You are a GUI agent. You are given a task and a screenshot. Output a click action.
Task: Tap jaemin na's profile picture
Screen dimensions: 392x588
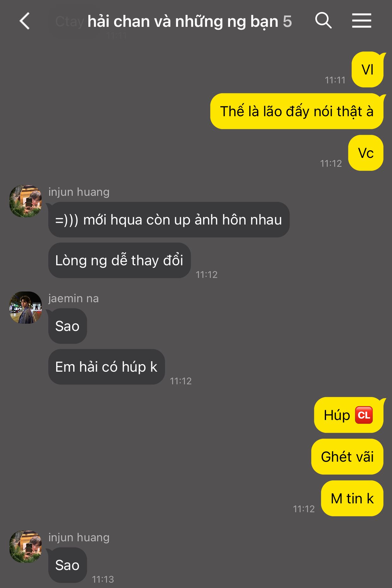coord(26,308)
